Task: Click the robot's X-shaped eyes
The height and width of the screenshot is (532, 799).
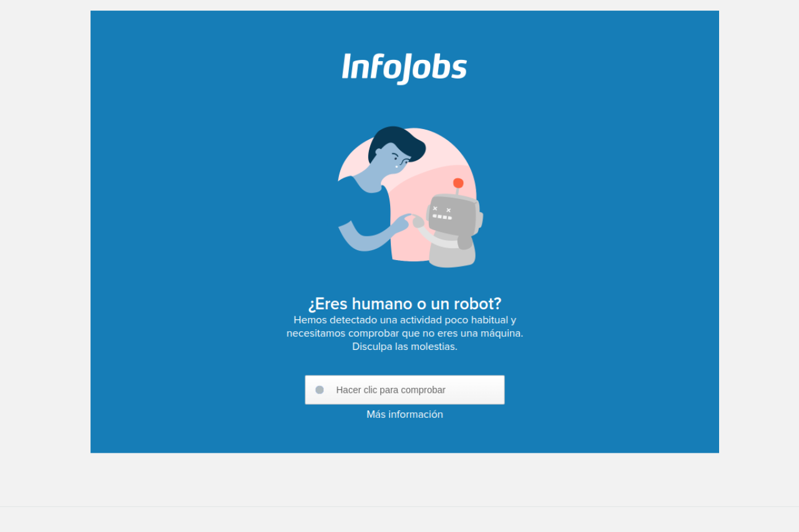Action: pos(442,209)
